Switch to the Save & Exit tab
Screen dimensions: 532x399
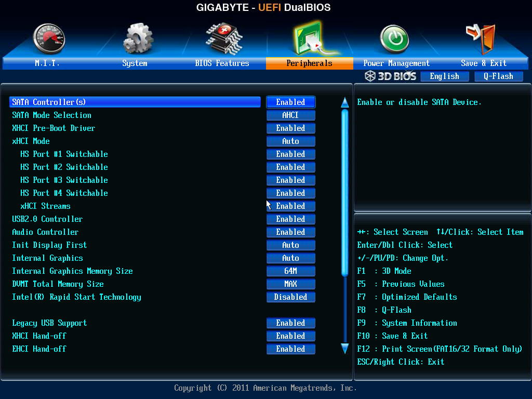point(484,63)
